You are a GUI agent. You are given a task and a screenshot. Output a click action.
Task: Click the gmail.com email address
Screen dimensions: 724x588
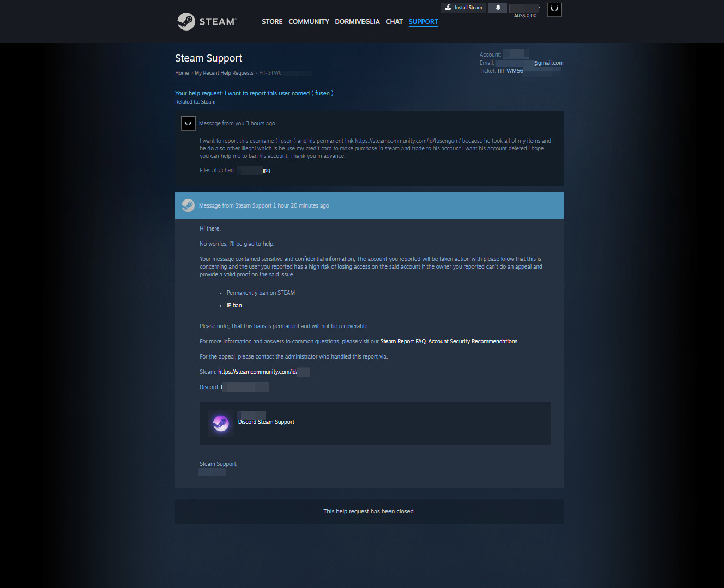click(x=529, y=63)
